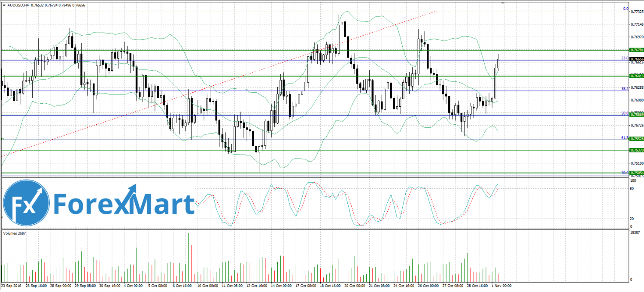Select the 0.0 Fibonacci level label
Viewport: 644px width, 292px height.
626,9
